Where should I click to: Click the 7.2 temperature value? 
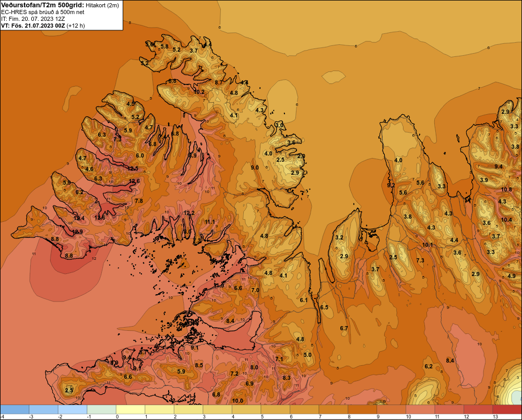234,374
